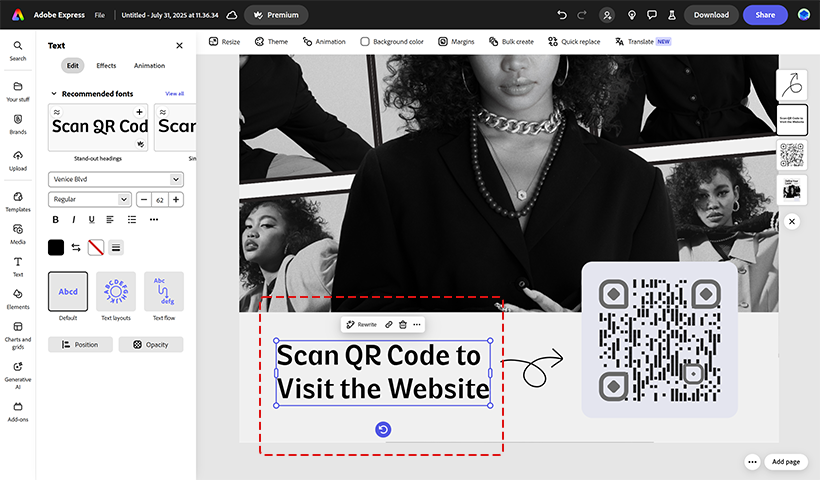The height and width of the screenshot is (480, 820).
Task: Click the Add page button
Action: (x=786, y=462)
